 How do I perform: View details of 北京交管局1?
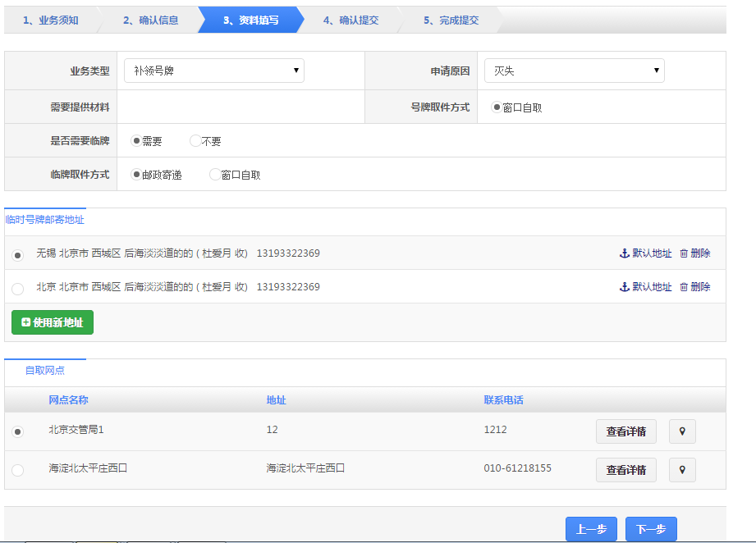pyautogui.click(x=625, y=431)
